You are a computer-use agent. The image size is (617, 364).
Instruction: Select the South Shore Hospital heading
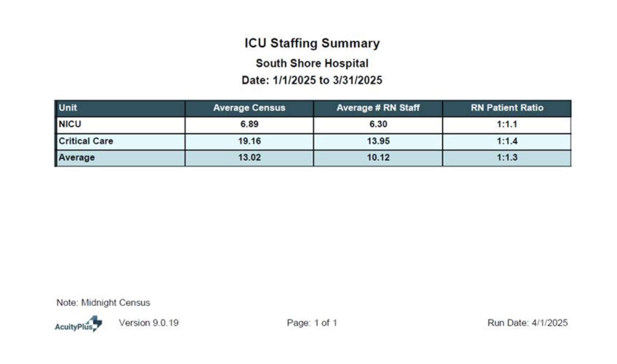[312, 63]
